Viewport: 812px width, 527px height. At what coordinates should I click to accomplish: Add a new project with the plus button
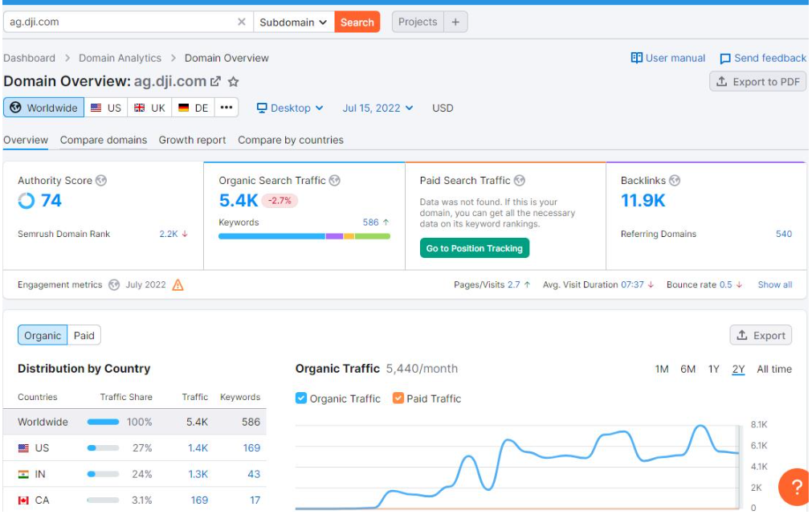coord(455,22)
